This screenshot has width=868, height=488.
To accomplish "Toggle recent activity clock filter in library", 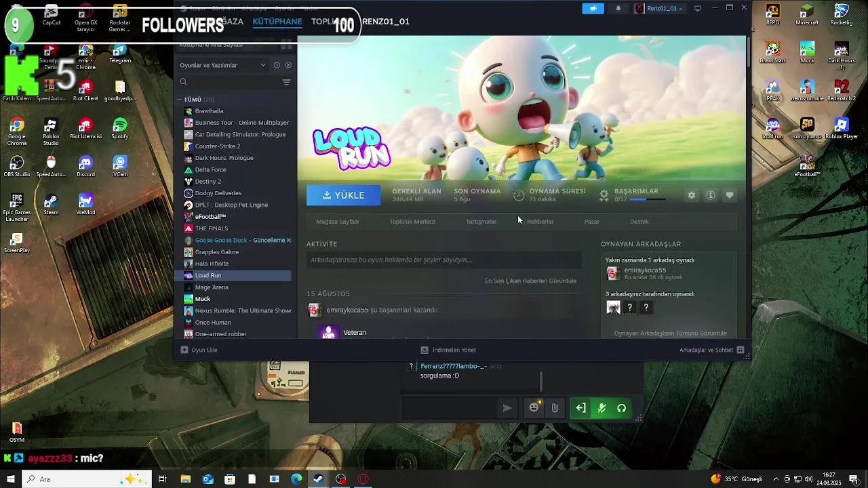I will 277,65.
